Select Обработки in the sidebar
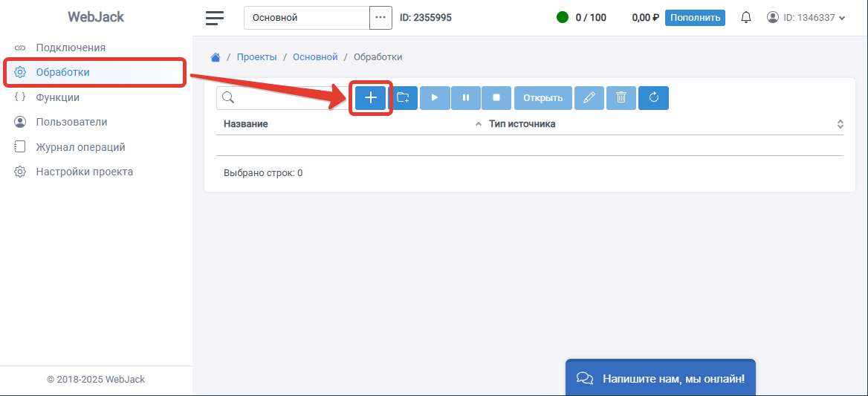The height and width of the screenshot is (396, 868). coord(94,73)
